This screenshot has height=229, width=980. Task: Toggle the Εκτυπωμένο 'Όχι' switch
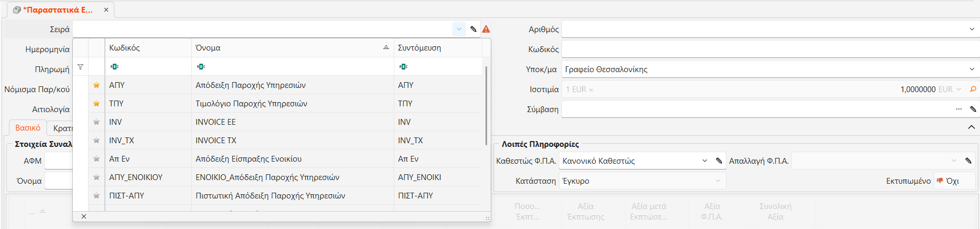point(947,181)
